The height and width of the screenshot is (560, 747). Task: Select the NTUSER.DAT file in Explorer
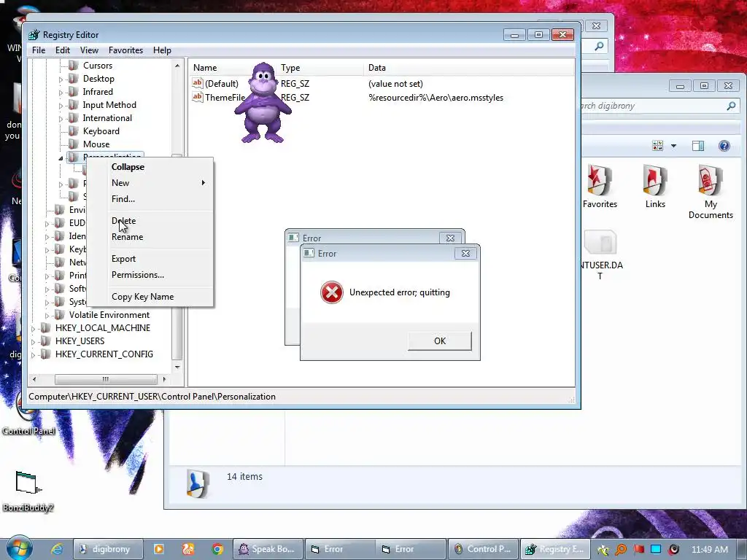[x=600, y=255]
